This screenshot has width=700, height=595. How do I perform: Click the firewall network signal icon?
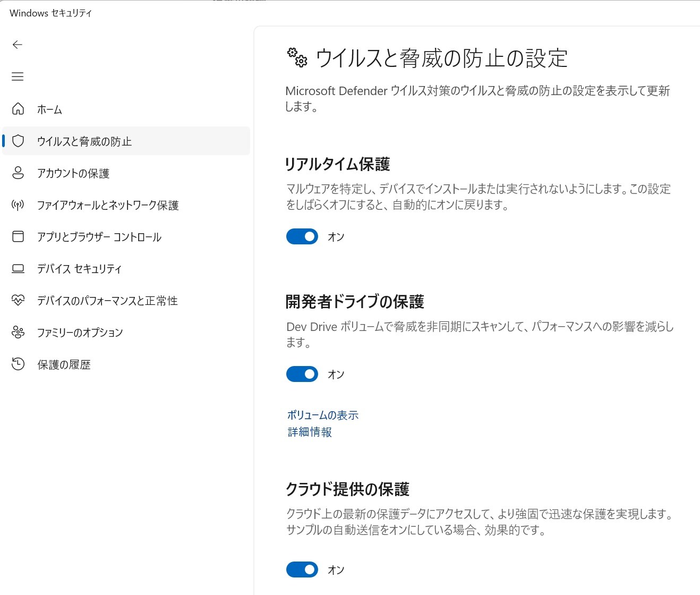(18, 205)
